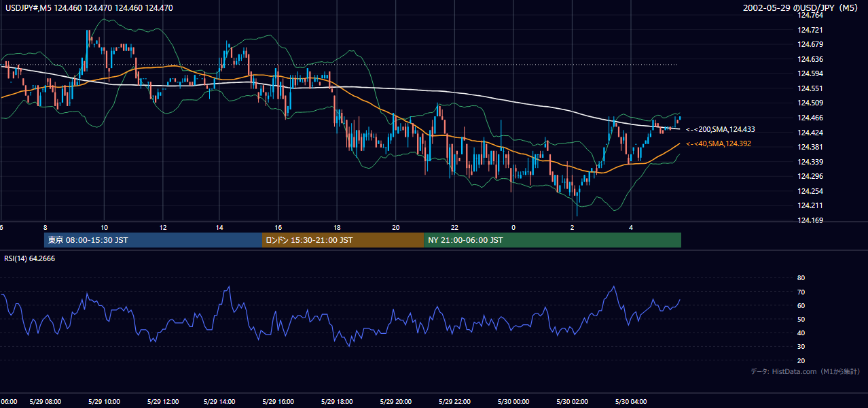This screenshot has height=408, width=868.
Task: Click RSI axis level 50
Action: 801,319
